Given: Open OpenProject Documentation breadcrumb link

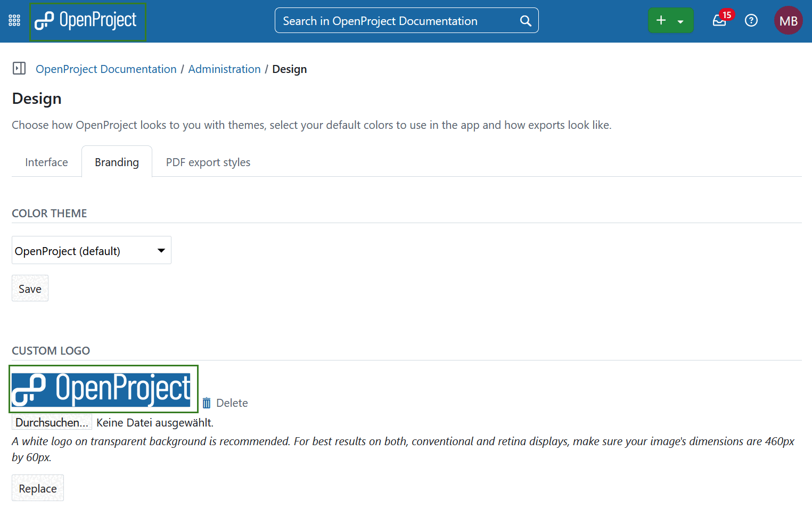Looking at the screenshot, I should pos(105,69).
